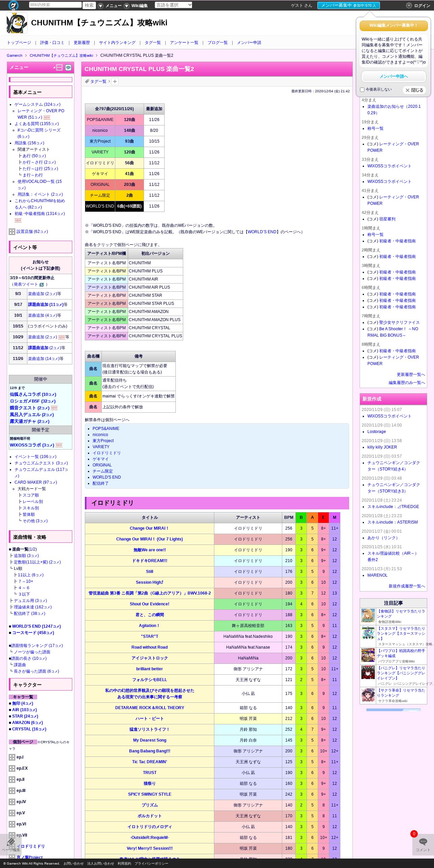Image resolution: width=434 pixels, height=868 pixels.
Task: Open サイト内ランキング navigation item
Action: tap(117, 43)
